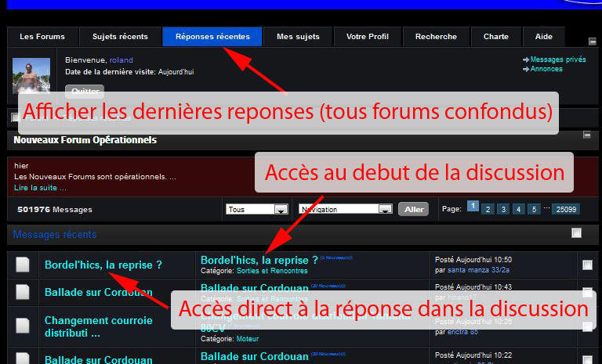Collapse the welcome panel using minus icon

tap(593, 41)
